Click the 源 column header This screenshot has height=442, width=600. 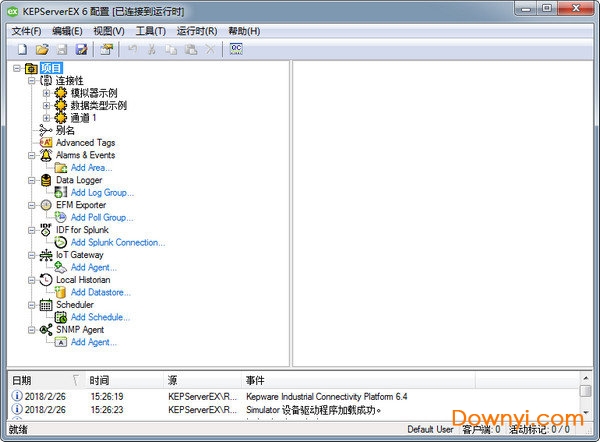(202, 380)
